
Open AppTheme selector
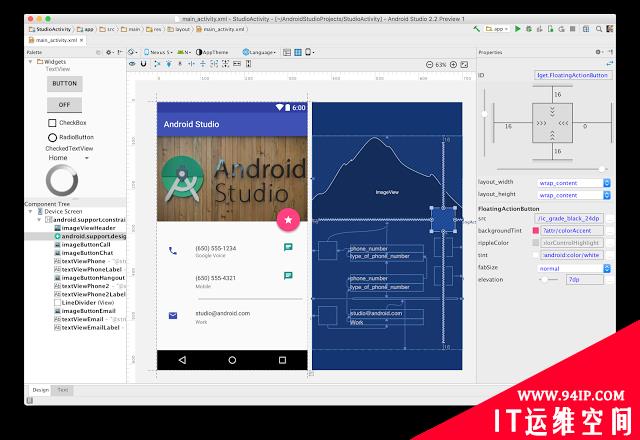[212, 52]
